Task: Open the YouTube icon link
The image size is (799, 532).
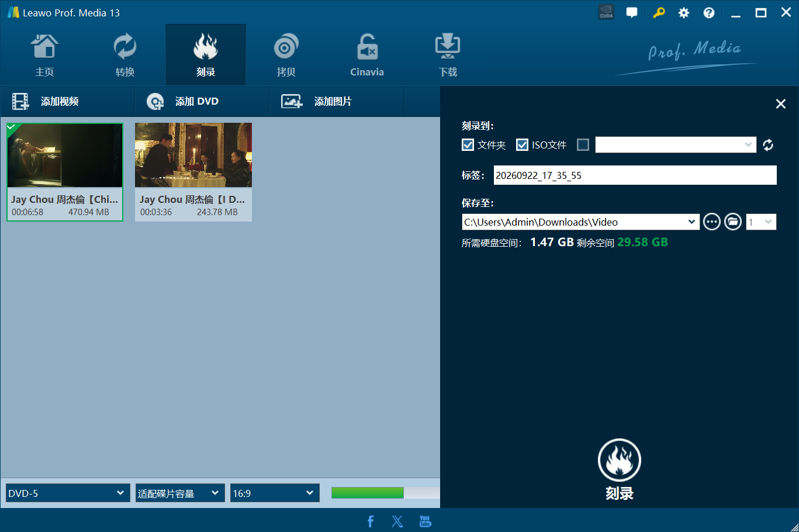Action: point(425,521)
